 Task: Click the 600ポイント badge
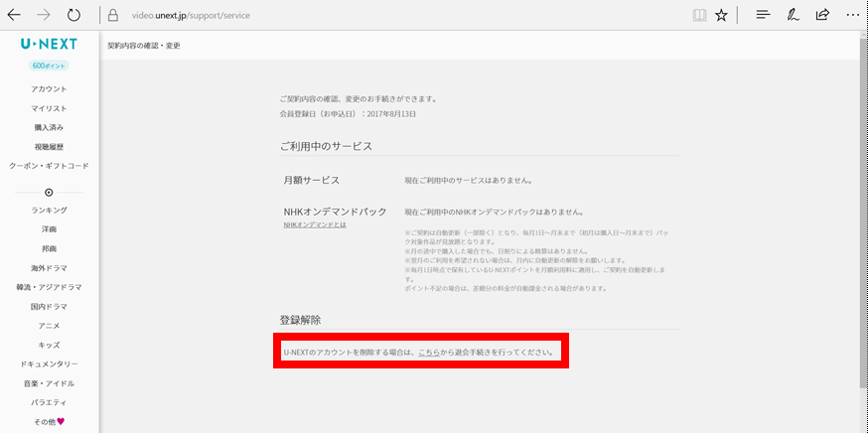49,66
